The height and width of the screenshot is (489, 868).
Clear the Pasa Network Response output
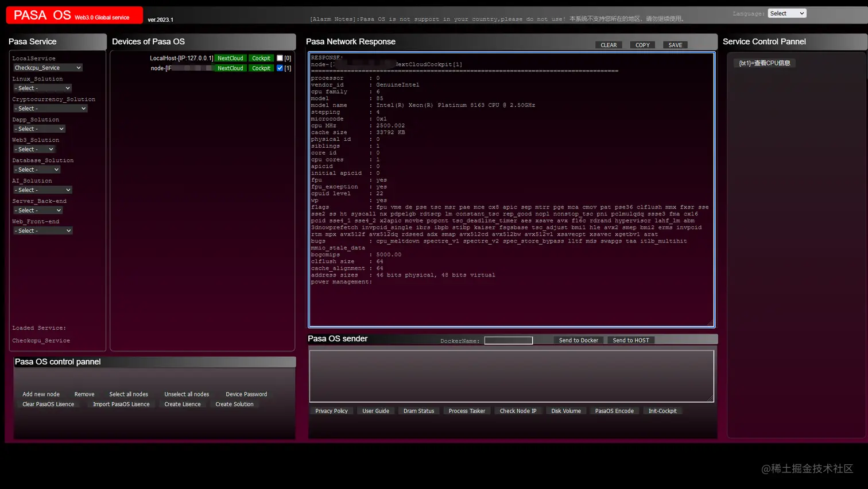point(609,45)
